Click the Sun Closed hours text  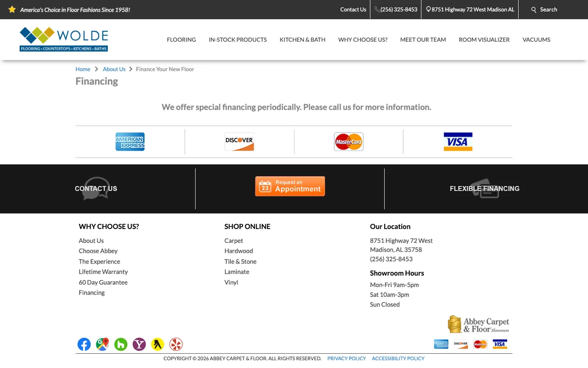pyautogui.click(x=385, y=304)
